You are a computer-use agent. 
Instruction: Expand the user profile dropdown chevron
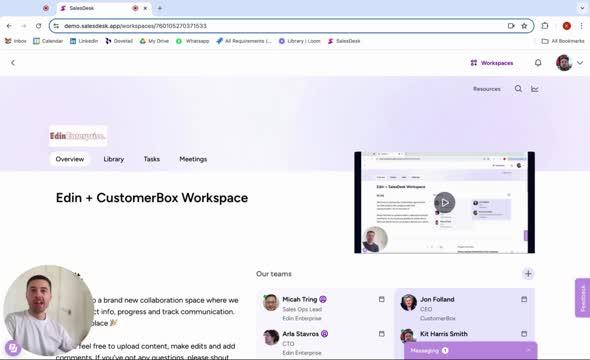[x=580, y=63]
